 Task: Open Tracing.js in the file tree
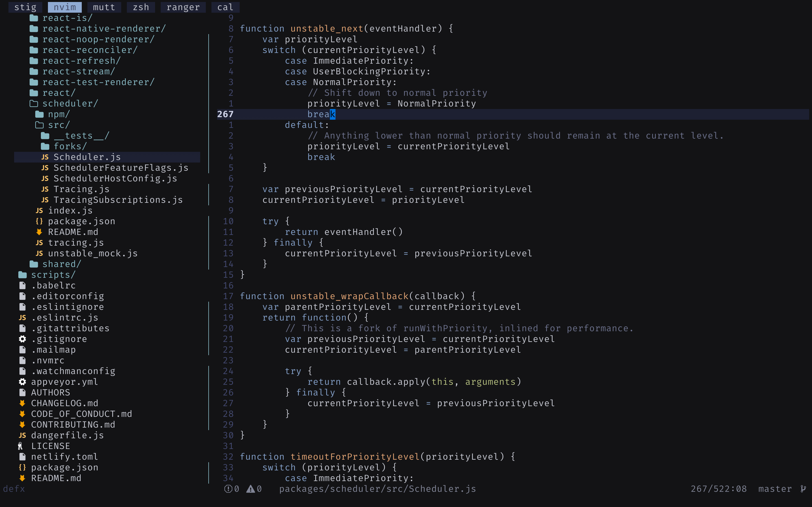tap(81, 189)
